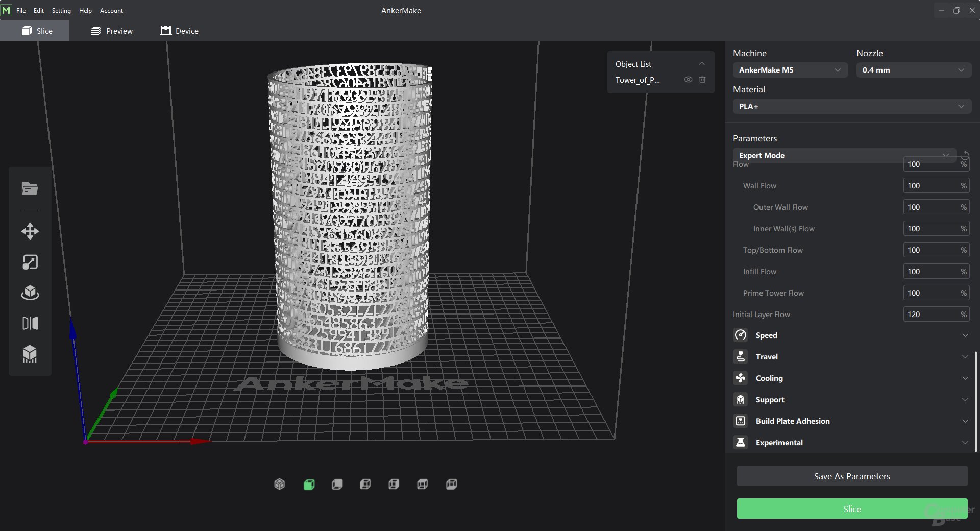This screenshot has width=980, height=531.
Task: Open the Setting menu
Action: point(61,10)
